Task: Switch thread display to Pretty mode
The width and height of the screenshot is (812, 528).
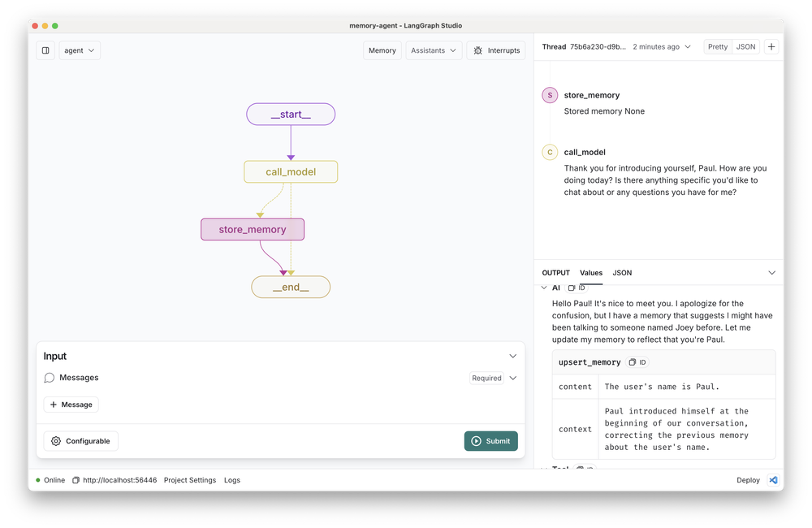Action: (717, 46)
